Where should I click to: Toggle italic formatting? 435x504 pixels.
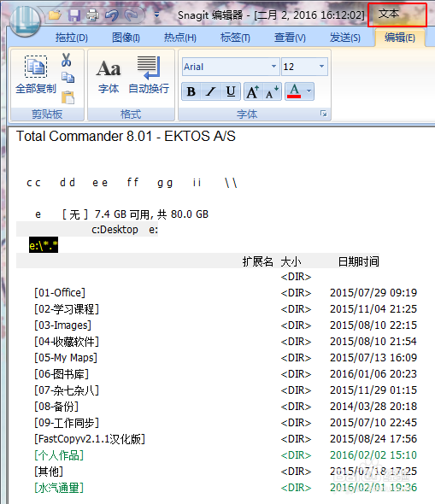[211, 91]
